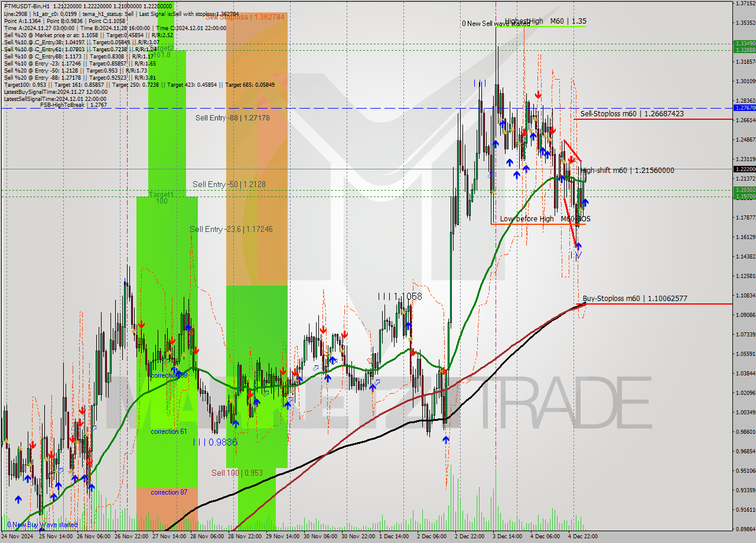Click the '26 Nov 22:00' time axis label
This screenshot has width=756, height=543.
tap(131, 537)
